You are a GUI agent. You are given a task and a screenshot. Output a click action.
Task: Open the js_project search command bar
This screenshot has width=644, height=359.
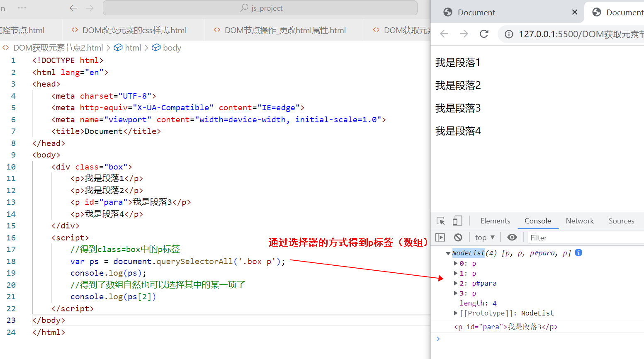260,8
